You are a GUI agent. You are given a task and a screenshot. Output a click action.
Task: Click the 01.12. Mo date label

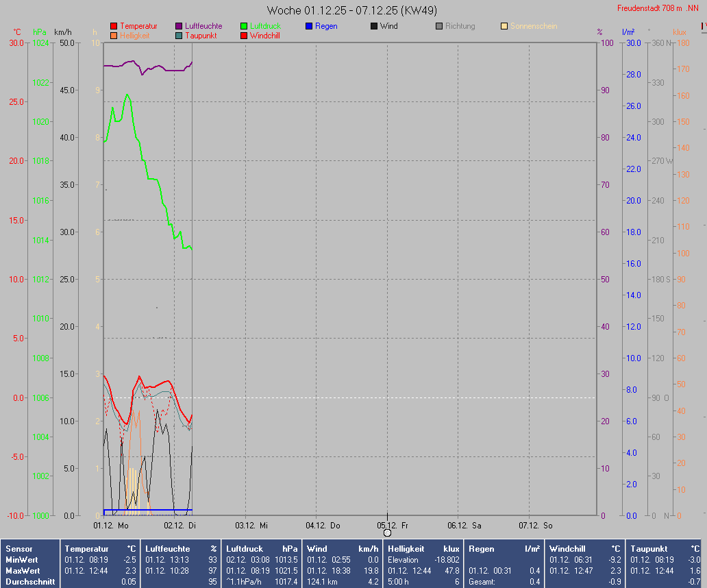[x=110, y=526]
